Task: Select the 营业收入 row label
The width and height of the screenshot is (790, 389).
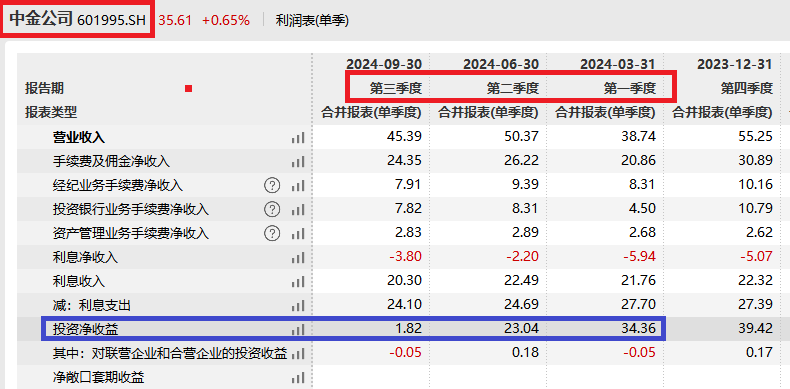Action: pos(79,138)
